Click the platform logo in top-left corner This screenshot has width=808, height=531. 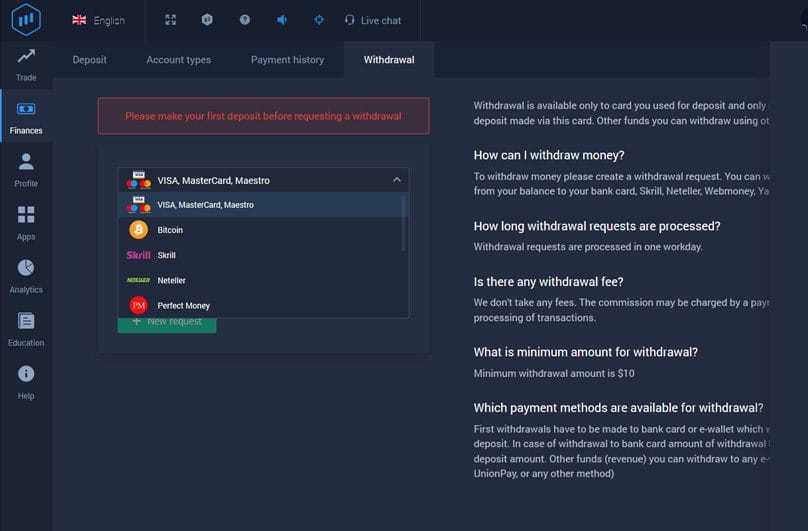(26, 20)
